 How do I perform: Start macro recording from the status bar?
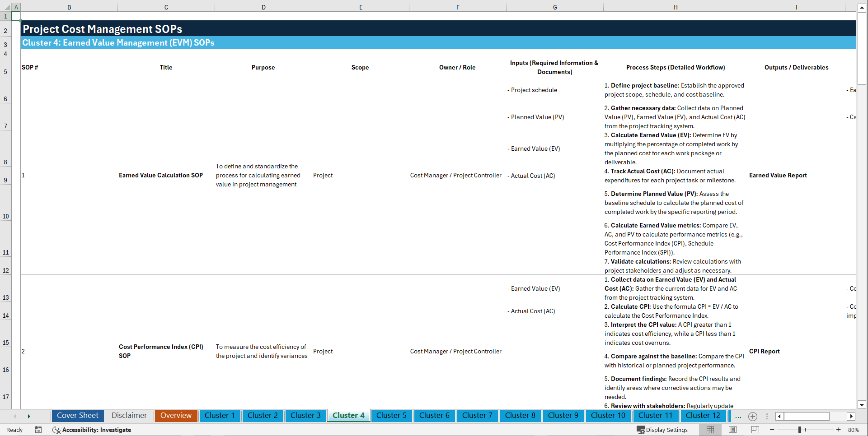(38, 430)
